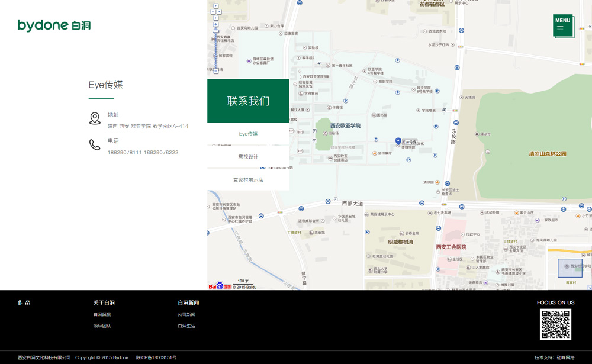
Task: Open the 白洞愿景 footer link
Action: (102, 315)
